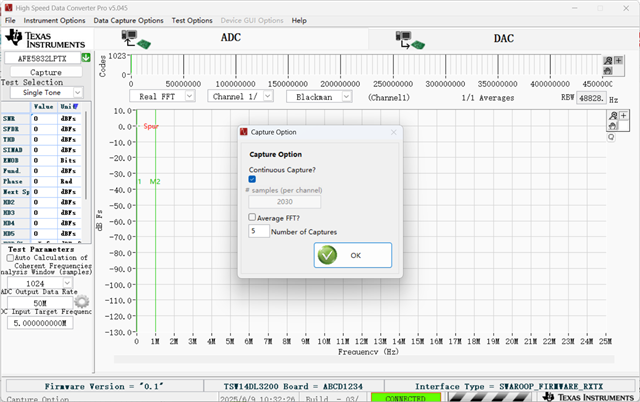
Task: Click the ADC Output Data Rate field 50M
Action: pyautogui.click(x=40, y=303)
